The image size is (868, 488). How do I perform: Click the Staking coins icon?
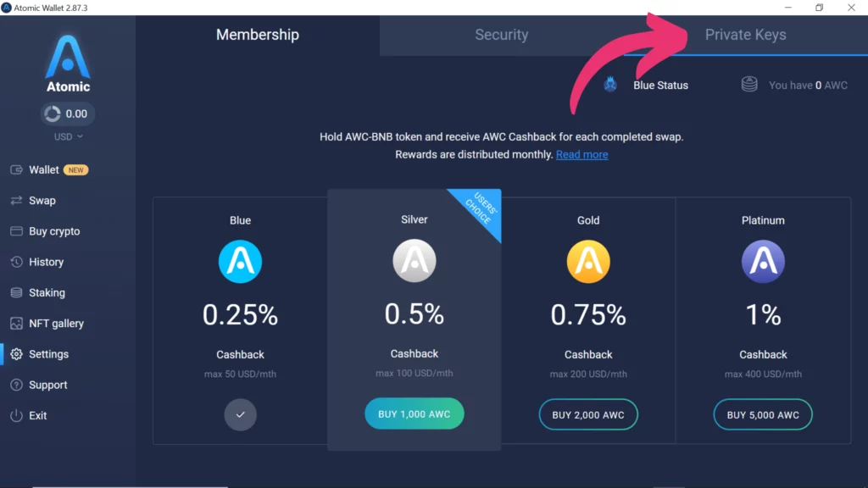pyautogui.click(x=16, y=292)
